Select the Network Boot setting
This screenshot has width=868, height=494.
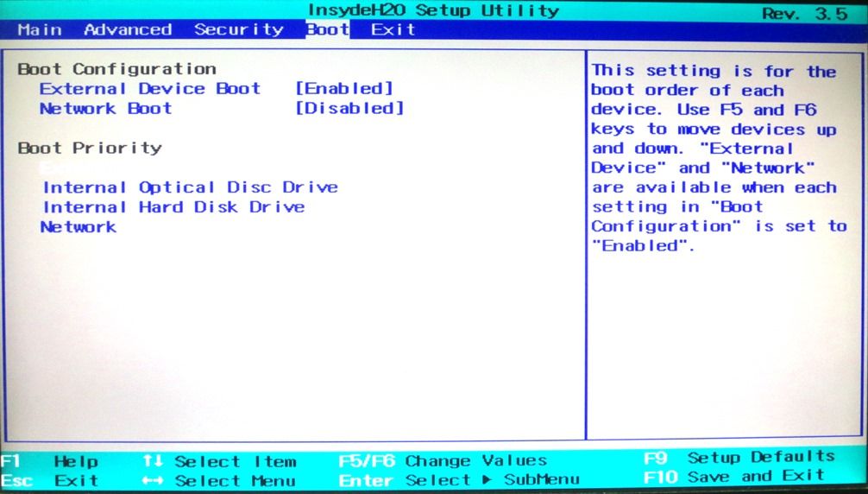click(x=106, y=108)
